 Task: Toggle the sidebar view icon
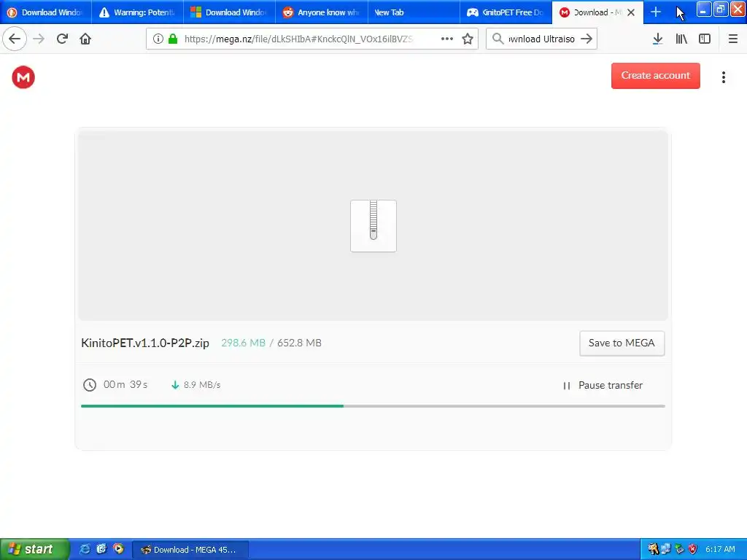[x=705, y=39]
